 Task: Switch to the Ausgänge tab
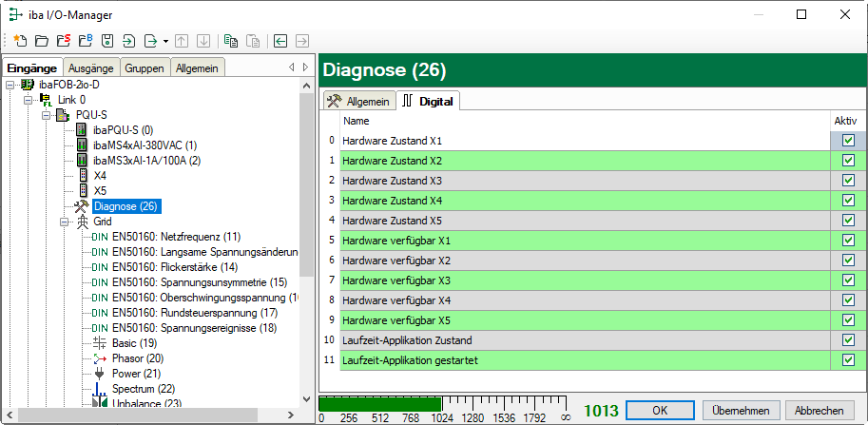point(91,68)
